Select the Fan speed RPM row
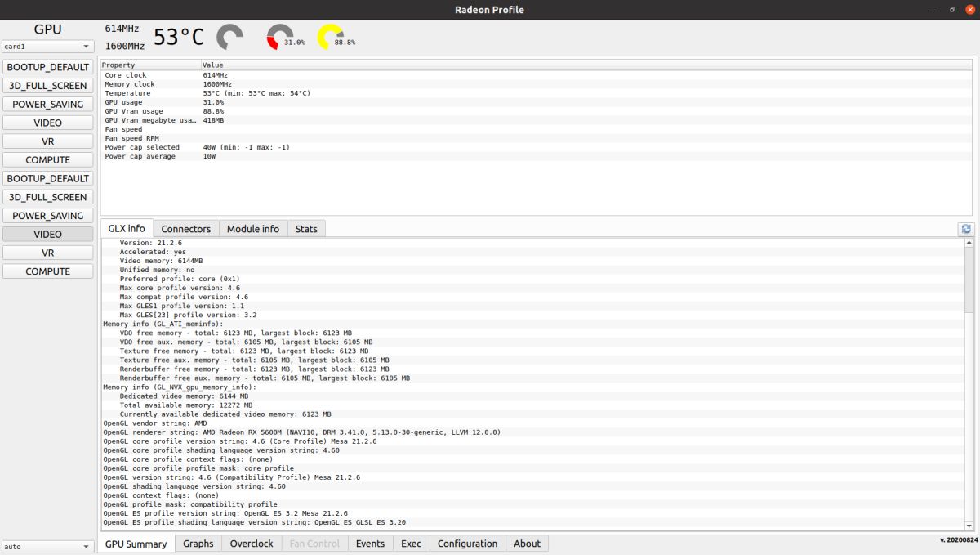The height and width of the screenshot is (555, 980). click(x=536, y=138)
